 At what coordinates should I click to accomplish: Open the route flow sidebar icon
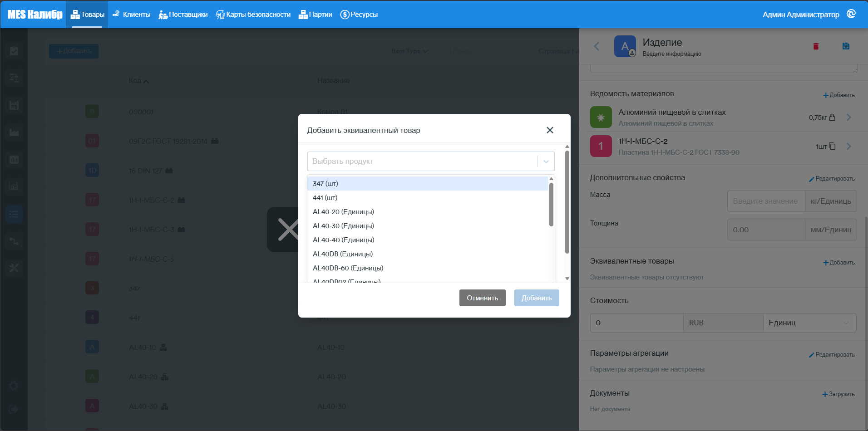point(14,241)
